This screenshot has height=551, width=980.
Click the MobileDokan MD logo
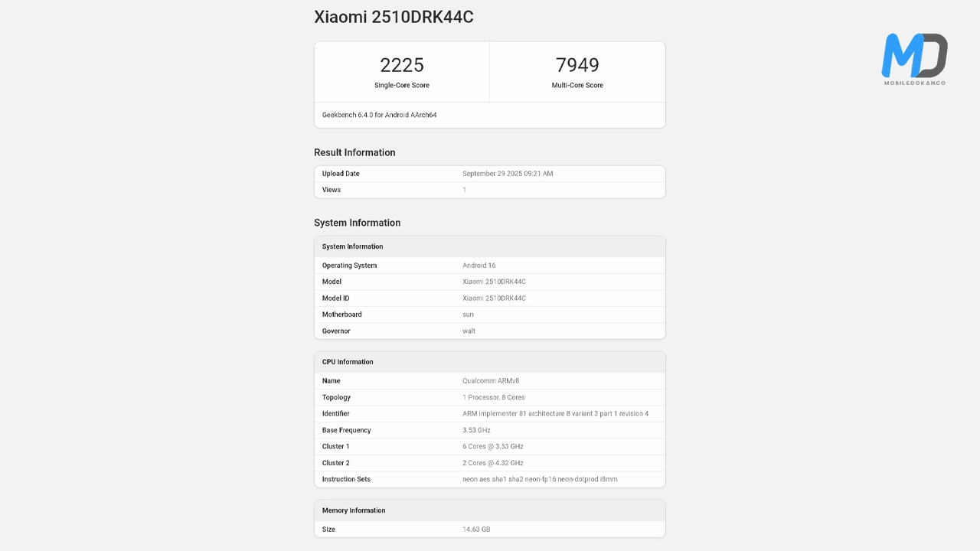(x=914, y=57)
